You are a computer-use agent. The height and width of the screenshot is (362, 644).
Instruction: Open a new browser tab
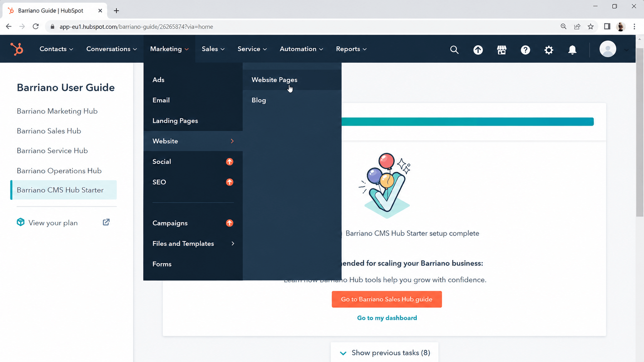tap(116, 11)
